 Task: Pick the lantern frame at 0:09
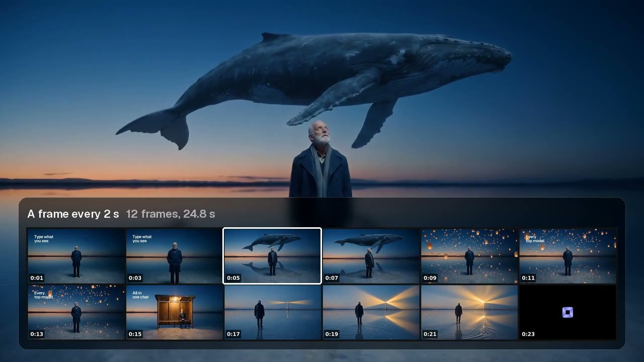coord(469,256)
